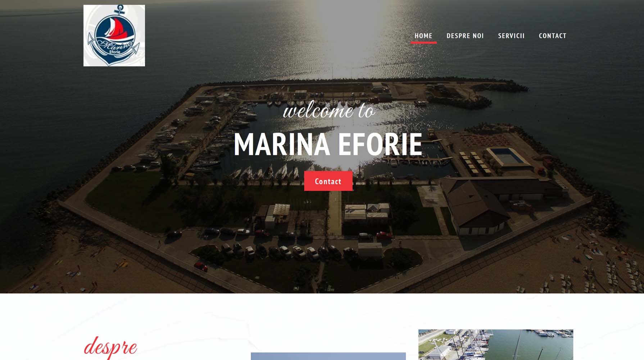This screenshot has width=644, height=360.
Task: Select CONTACT in the top navigation
Action: click(x=553, y=36)
